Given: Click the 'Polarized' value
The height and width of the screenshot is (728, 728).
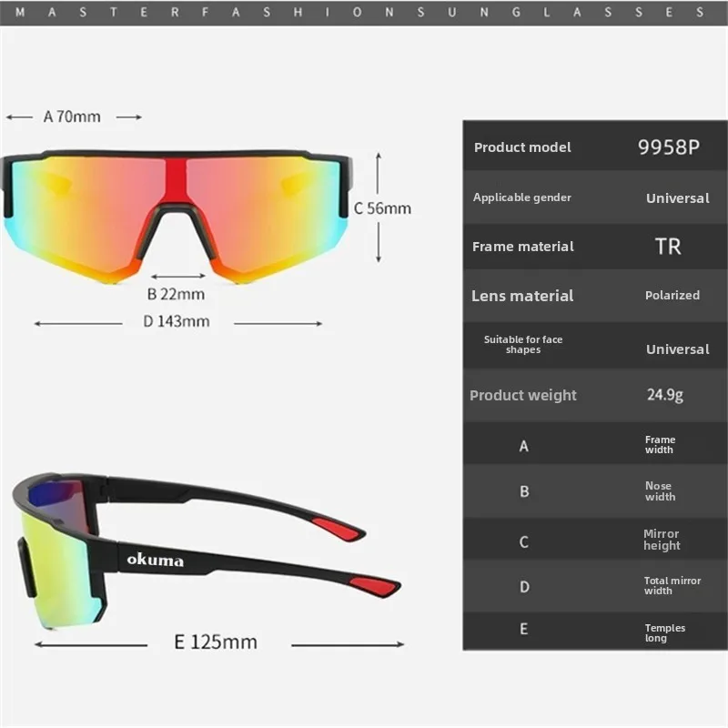Looking at the screenshot, I should coord(672,295).
